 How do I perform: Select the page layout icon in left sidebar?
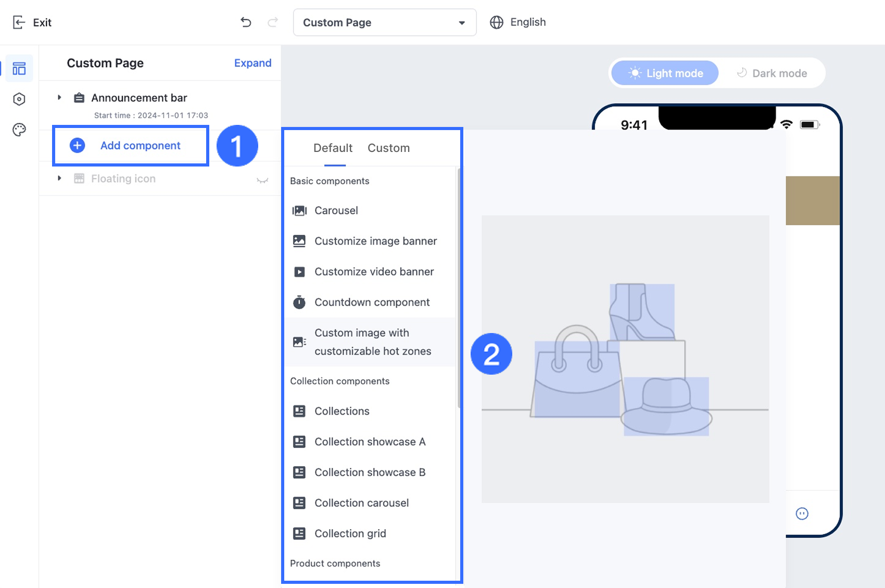19,68
